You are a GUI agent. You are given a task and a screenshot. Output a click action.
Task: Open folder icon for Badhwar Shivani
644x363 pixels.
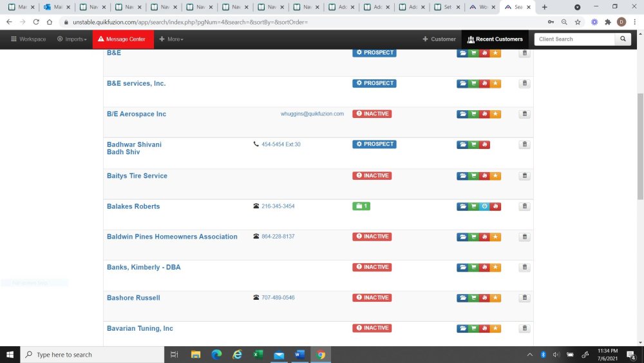point(462,144)
